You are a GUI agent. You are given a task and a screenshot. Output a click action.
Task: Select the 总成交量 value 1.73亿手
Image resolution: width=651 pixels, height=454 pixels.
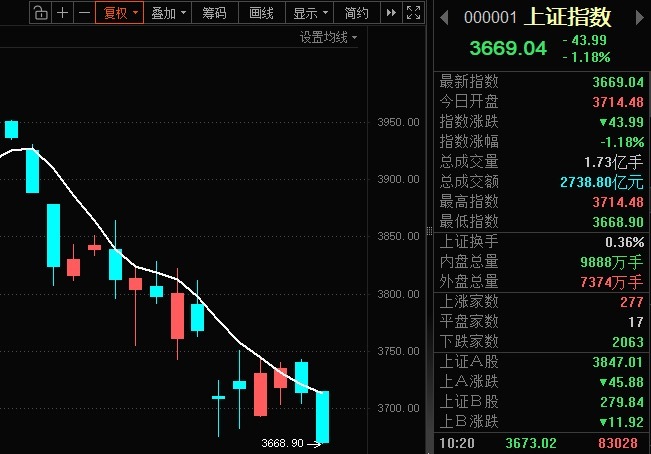point(614,162)
